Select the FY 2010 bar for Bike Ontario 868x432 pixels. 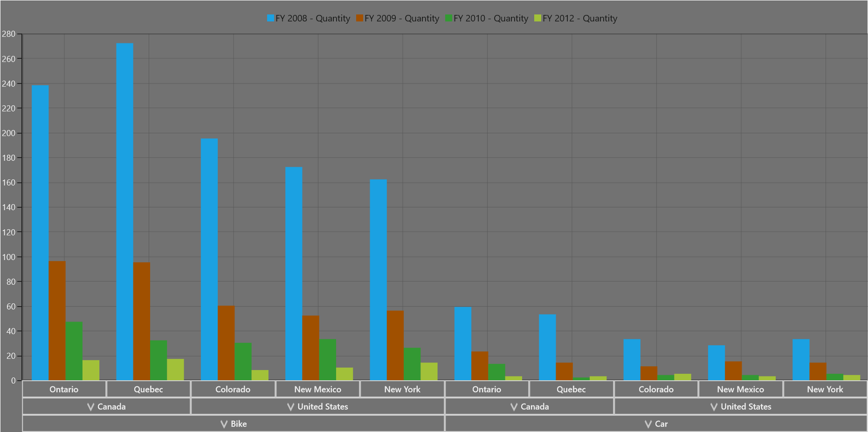pos(74,351)
